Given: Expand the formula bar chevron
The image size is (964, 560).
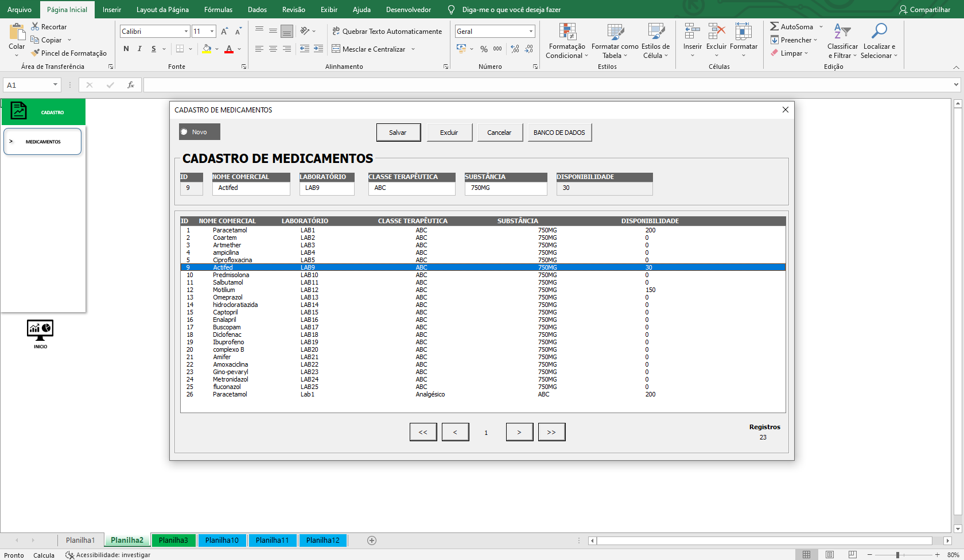Looking at the screenshot, I should point(956,85).
